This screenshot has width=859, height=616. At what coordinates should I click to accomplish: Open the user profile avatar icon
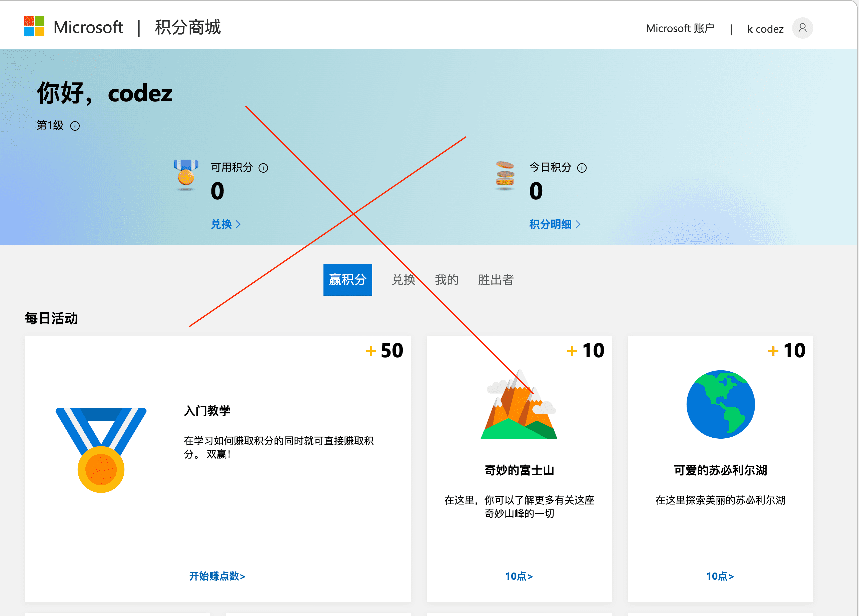pyautogui.click(x=802, y=28)
